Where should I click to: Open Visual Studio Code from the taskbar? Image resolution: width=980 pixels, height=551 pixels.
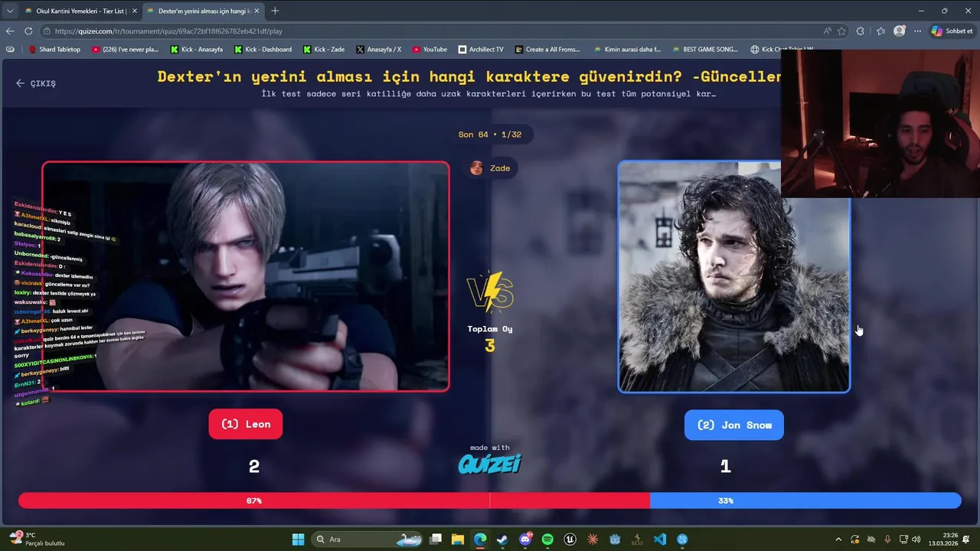[x=660, y=540]
